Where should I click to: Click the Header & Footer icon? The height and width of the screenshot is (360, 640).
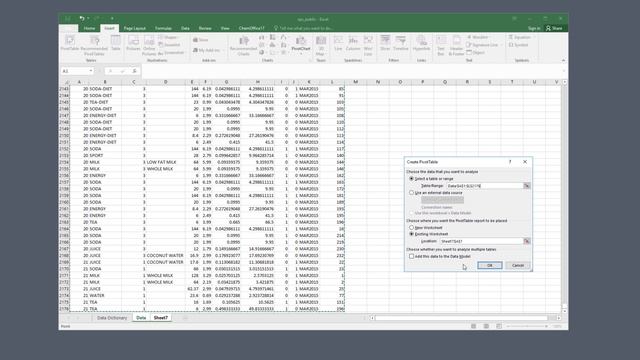click(456, 45)
